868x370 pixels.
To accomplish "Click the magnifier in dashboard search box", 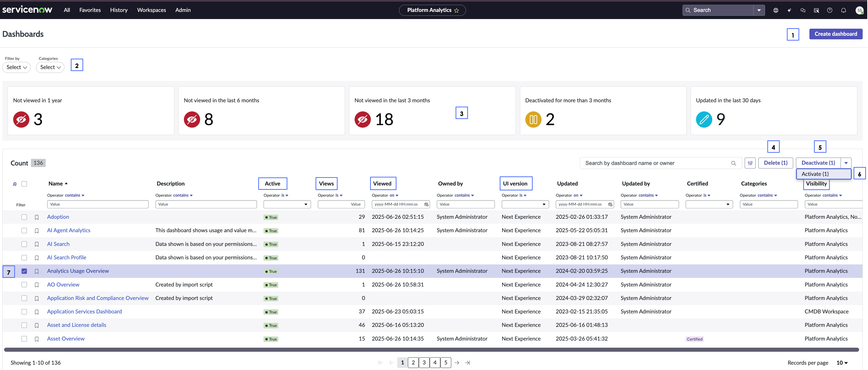I will 734,163.
